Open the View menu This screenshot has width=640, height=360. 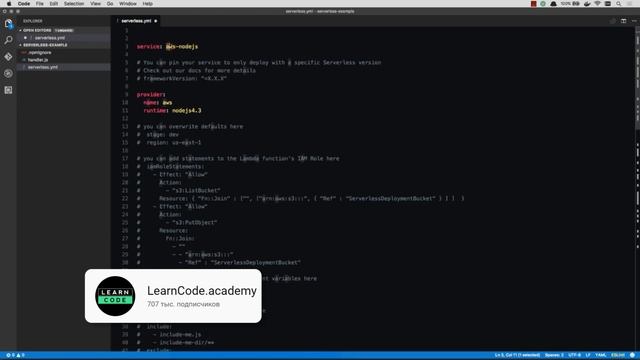pyautogui.click(x=96, y=4)
